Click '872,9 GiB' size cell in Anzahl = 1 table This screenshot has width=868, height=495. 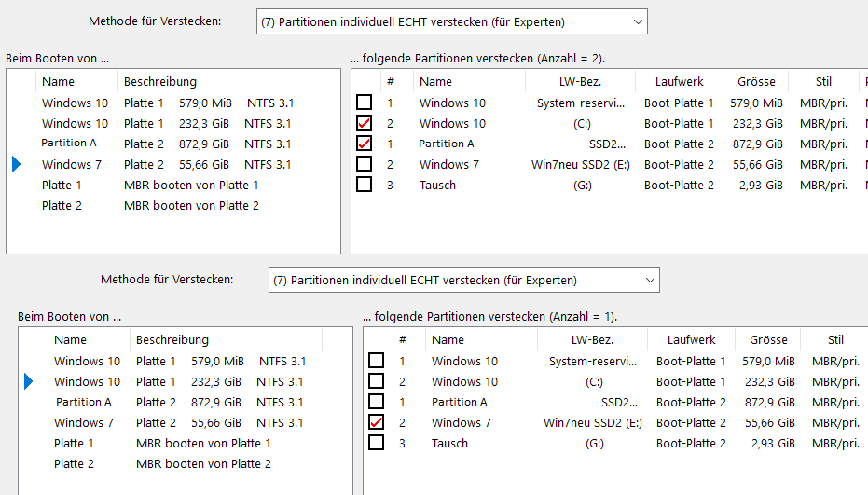pos(770,402)
